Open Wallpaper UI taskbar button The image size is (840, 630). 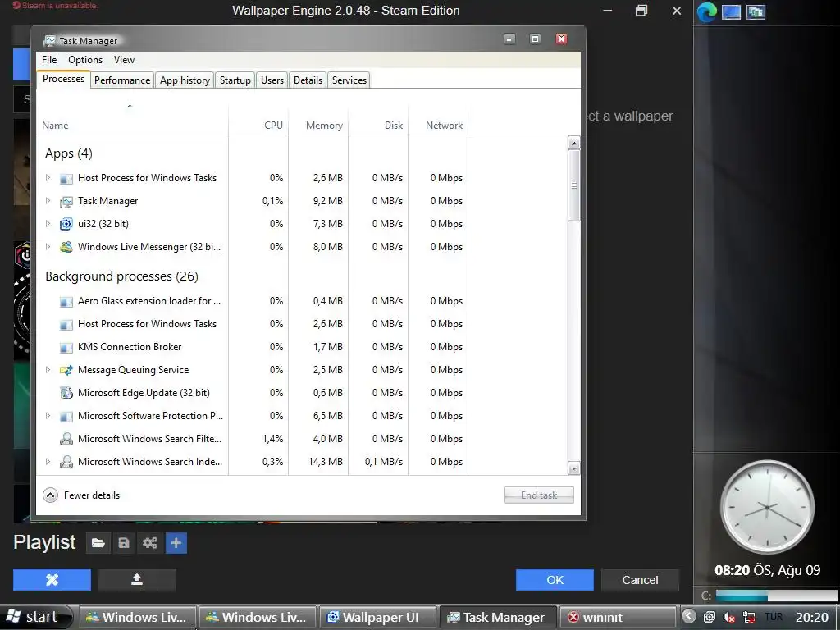click(x=379, y=617)
